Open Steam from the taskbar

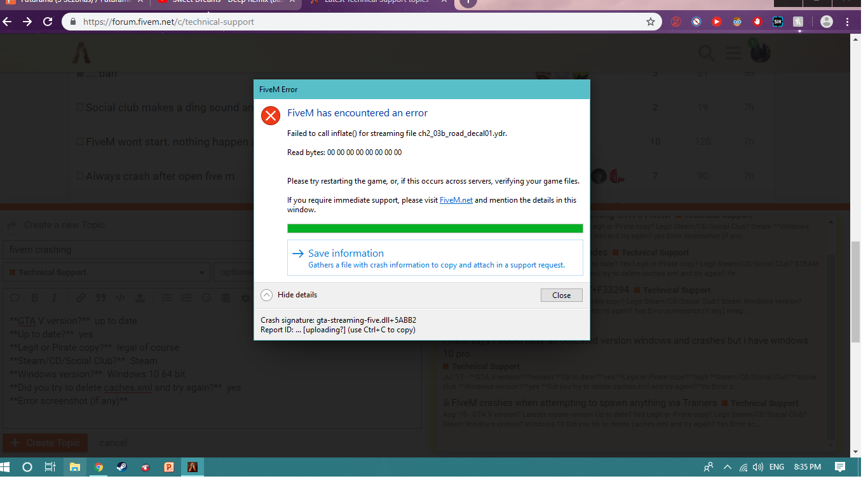[121, 467]
